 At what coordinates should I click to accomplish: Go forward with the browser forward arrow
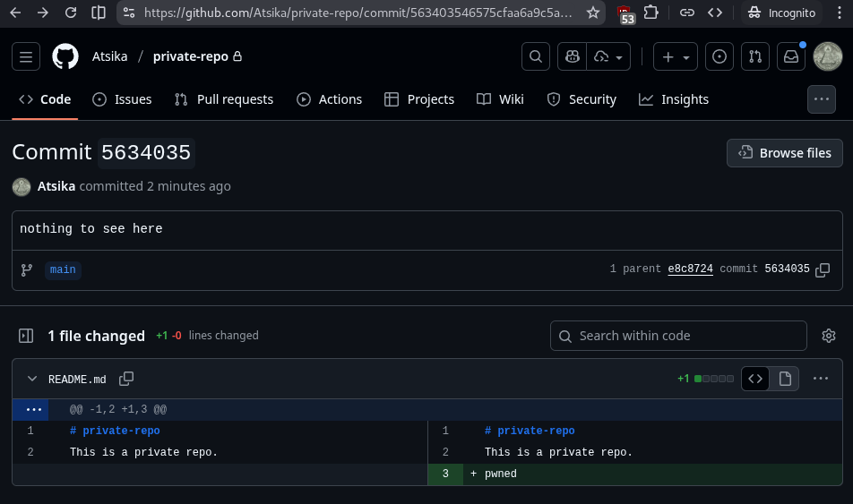(x=42, y=13)
